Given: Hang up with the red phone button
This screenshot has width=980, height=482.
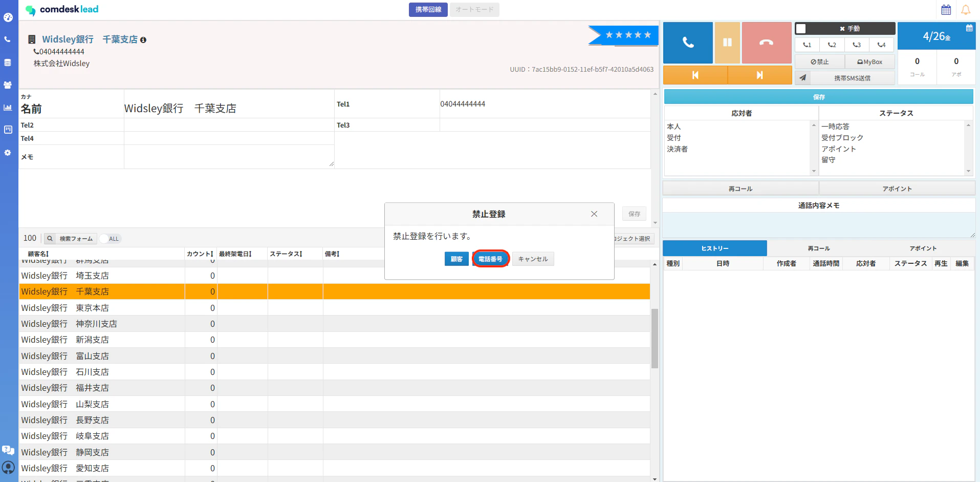Looking at the screenshot, I should pos(767,43).
